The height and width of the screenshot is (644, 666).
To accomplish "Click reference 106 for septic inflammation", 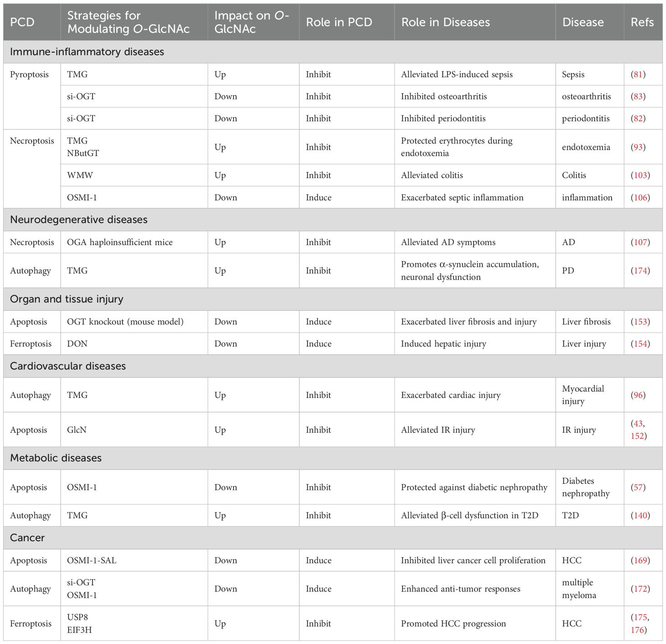I will (640, 198).
